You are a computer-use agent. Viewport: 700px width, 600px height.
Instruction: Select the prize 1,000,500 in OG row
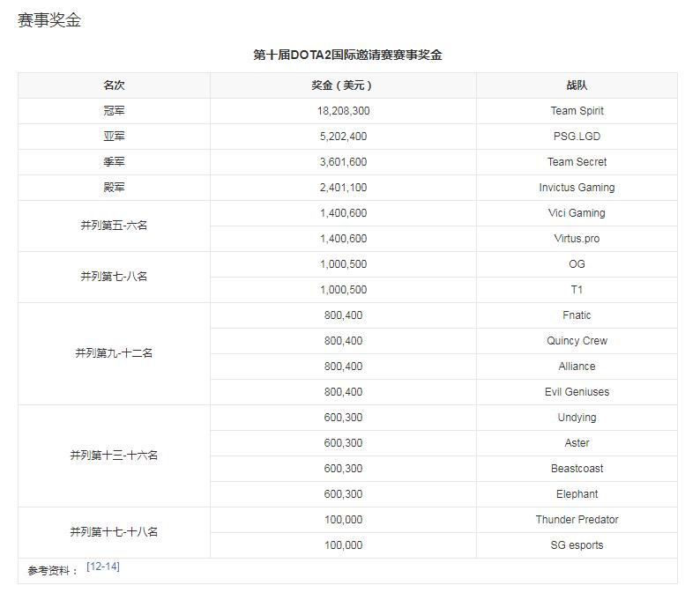click(343, 264)
